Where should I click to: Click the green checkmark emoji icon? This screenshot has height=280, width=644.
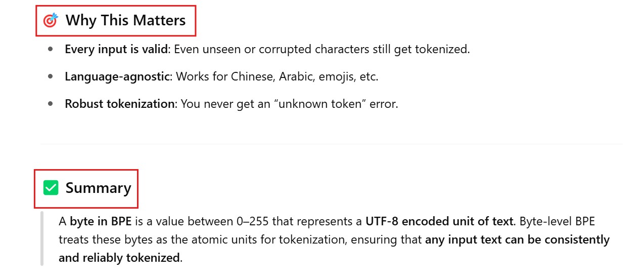(51, 188)
